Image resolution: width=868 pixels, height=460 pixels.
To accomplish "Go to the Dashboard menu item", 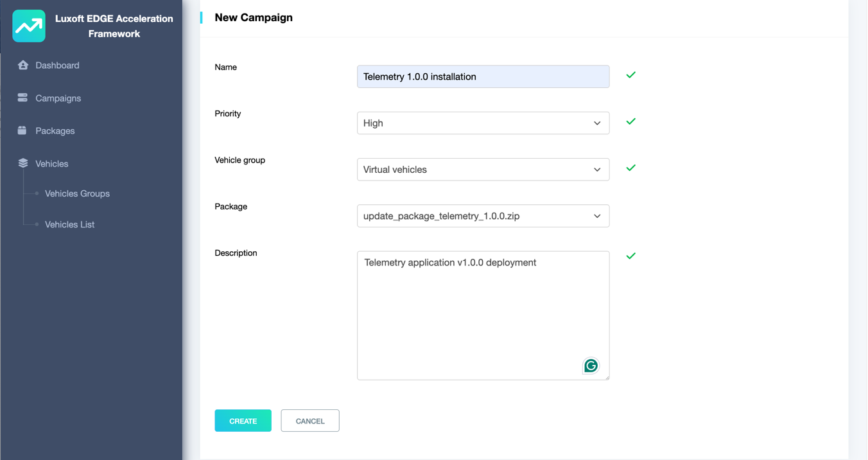I will (57, 66).
